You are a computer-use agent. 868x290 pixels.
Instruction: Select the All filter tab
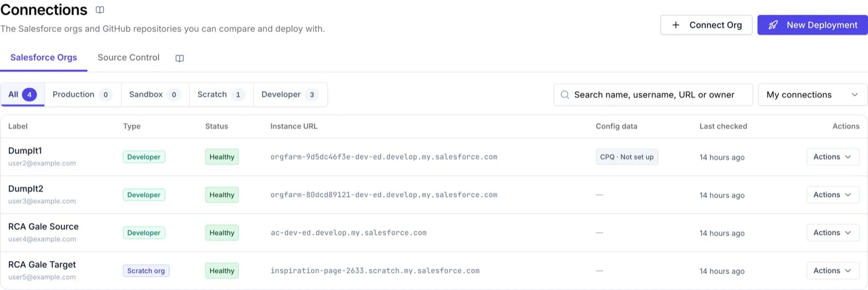click(x=23, y=94)
